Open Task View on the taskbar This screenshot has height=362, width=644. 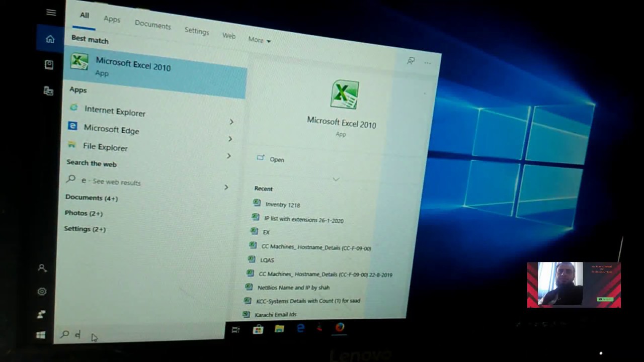pyautogui.click(x=235, y=330)
